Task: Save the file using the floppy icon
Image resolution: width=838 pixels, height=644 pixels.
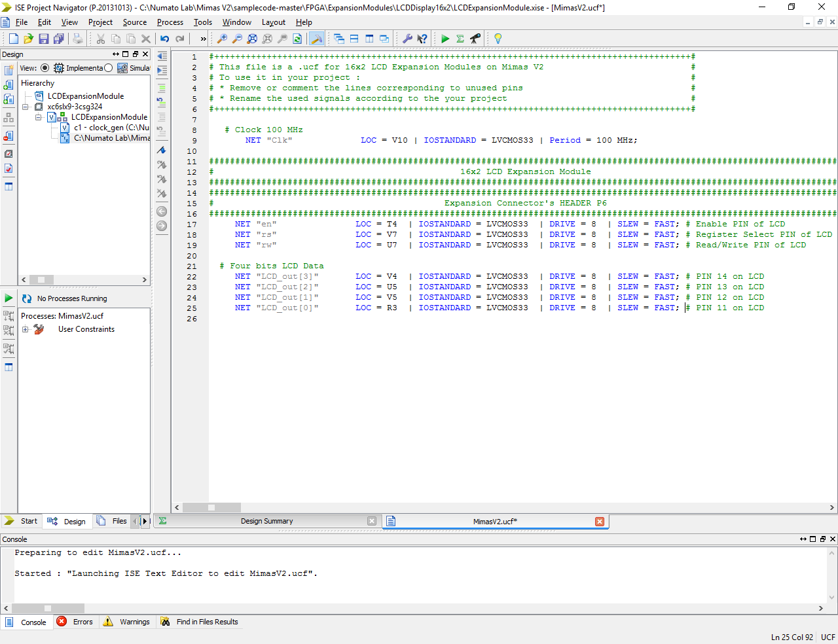Action: tap(44, 39)
